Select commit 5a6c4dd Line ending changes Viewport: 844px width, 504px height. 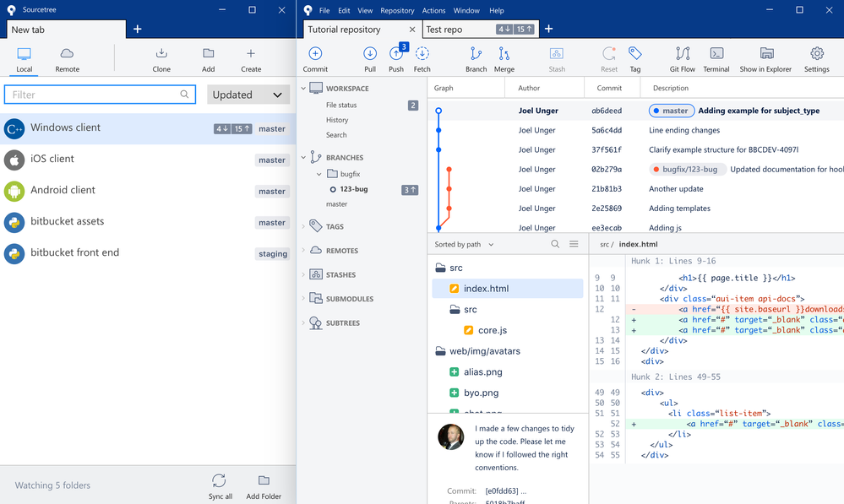(x=635, y=130)
